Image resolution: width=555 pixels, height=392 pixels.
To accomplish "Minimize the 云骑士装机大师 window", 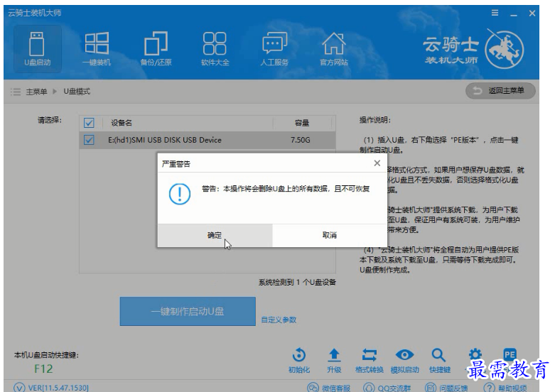I will [x=514, y=13].
